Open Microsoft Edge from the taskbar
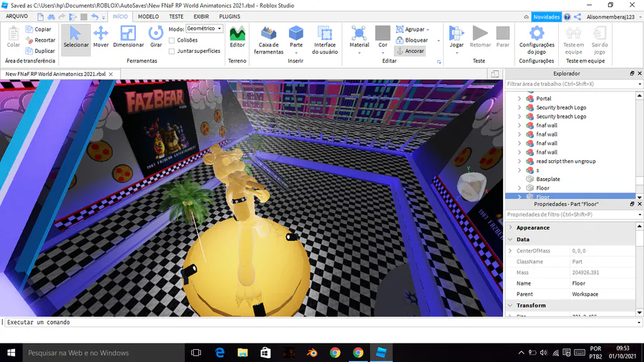The width and height of the screenshot is (644, 362). click(x=220, y=353)
